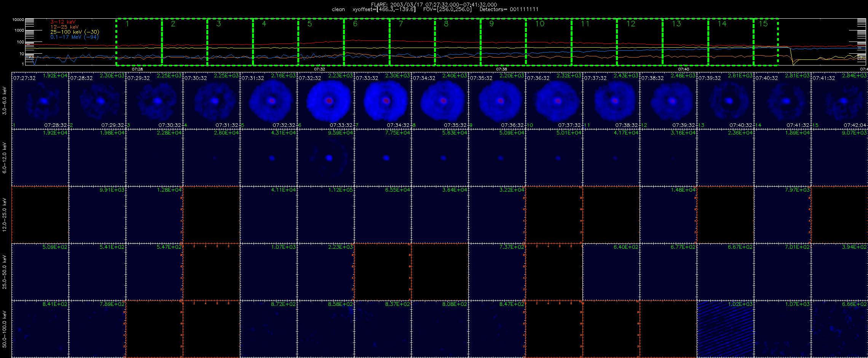Open the striped 50–100 keV image labeled 1.02E+03

(x=726, y=329)
